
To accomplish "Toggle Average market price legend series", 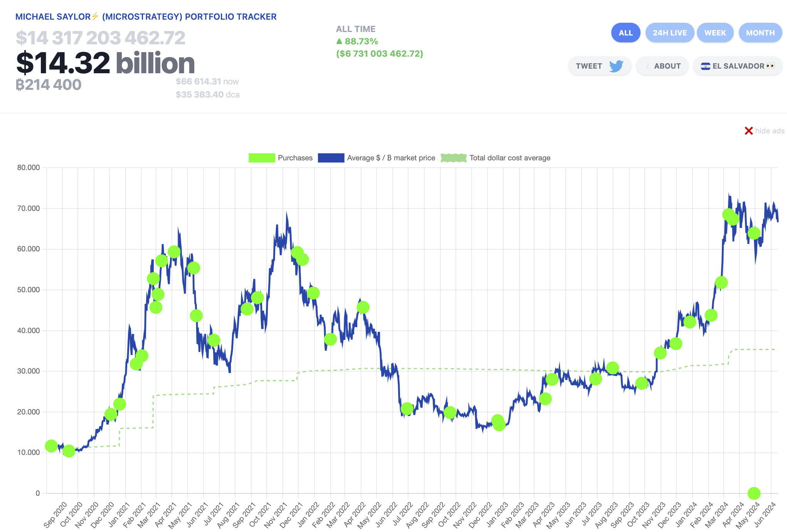I will [391, 158].
